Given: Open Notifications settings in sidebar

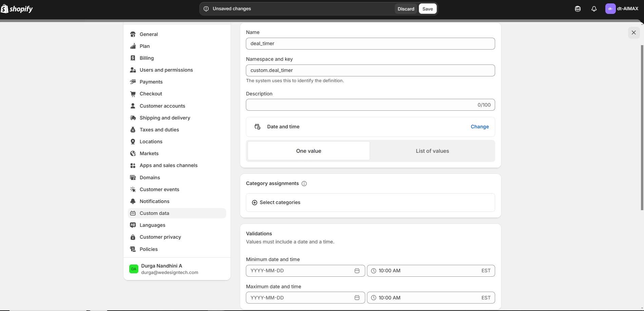Looking at the screenshot, I should click(154, 201).
